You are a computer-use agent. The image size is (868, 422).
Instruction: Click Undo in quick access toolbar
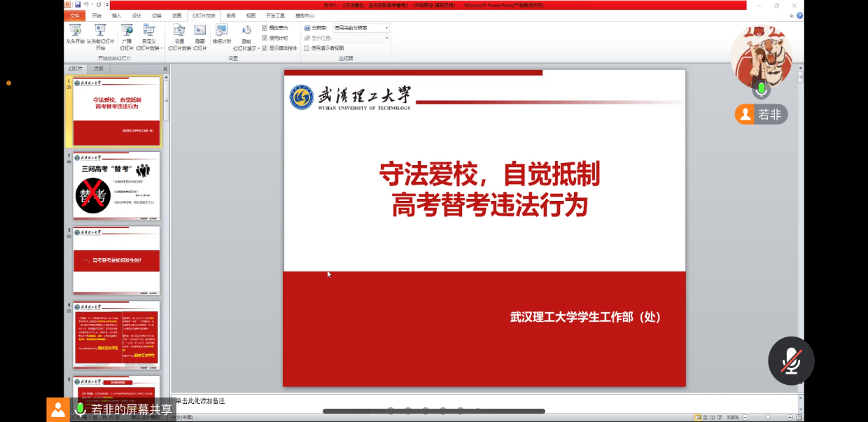coord(86,4)
